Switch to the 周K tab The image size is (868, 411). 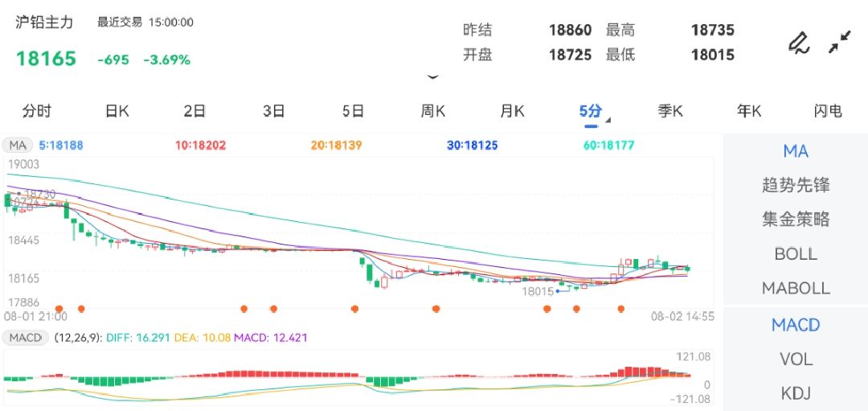(433, 111)
